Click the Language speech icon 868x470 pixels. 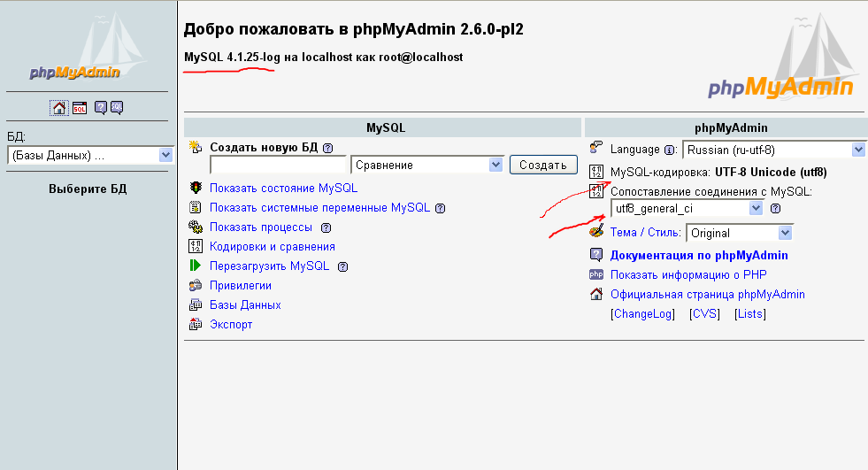click(596, 147)
